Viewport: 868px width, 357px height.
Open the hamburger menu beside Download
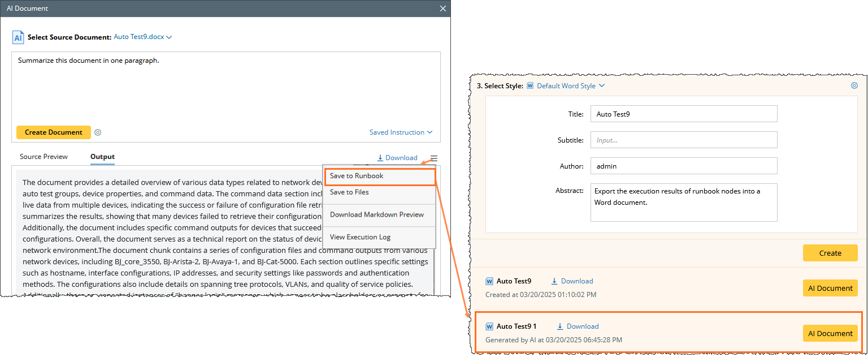(433, 158)
